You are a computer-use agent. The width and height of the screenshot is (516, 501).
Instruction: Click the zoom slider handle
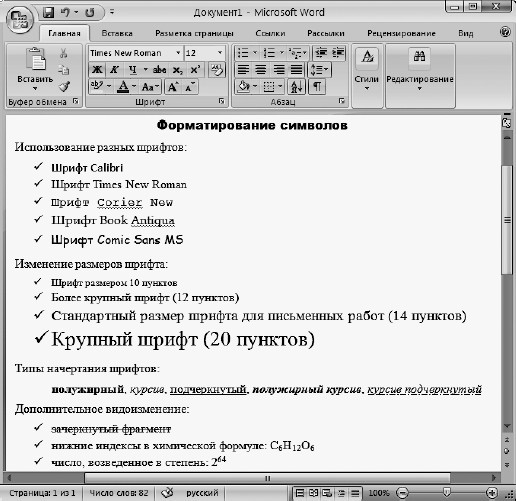pos(446,492)
